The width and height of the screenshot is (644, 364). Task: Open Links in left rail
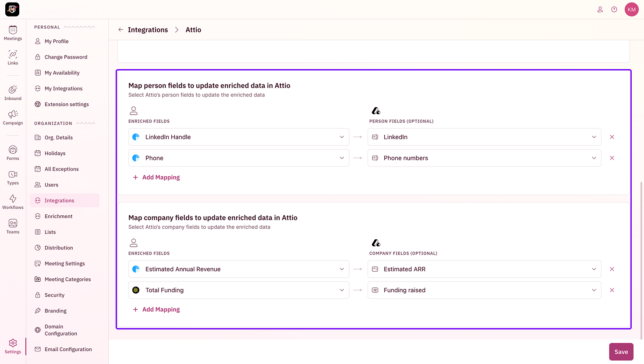tap(13, 58)
